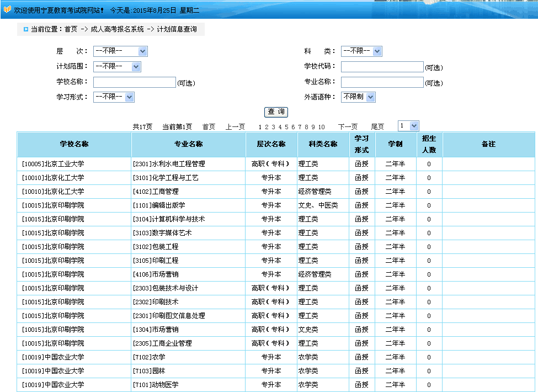Focus the 学校代码 input field

pos(382,67)
